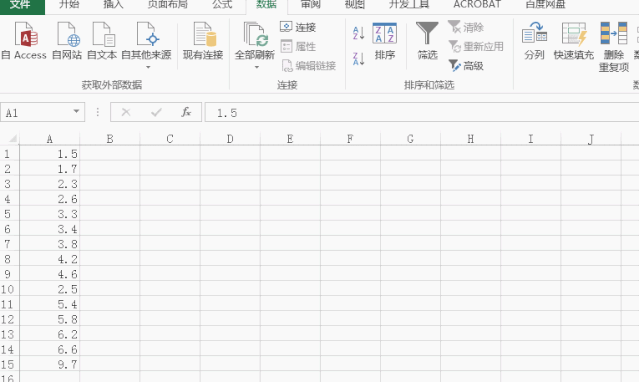Switch to the Home (开始) tab
This screenshot has height=382, width=639.
[69, 5]
